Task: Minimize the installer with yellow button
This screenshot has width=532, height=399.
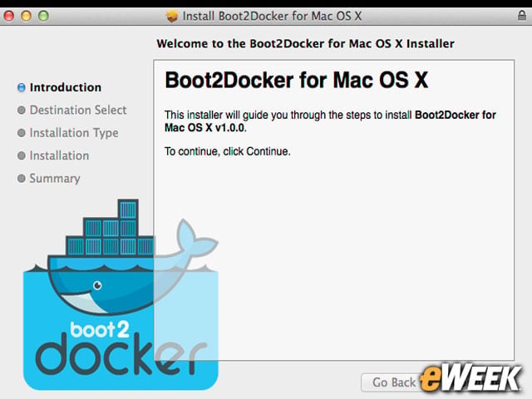Action: (x=26, y=16)
